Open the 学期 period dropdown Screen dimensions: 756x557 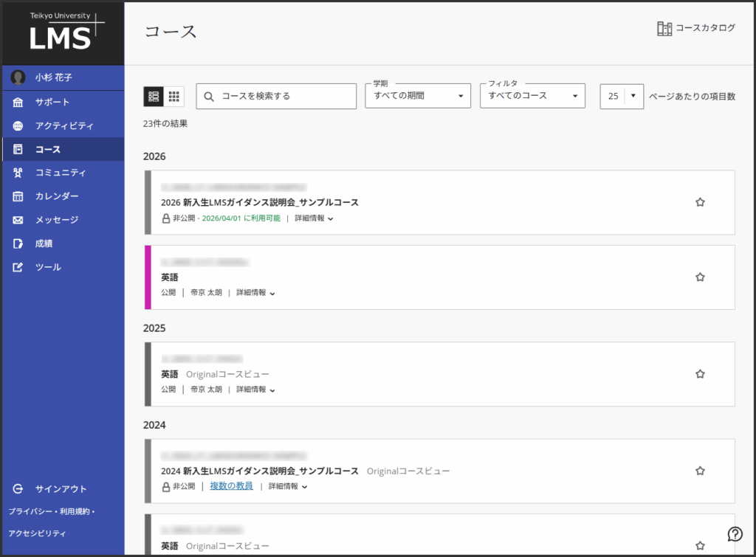(418, 96)
